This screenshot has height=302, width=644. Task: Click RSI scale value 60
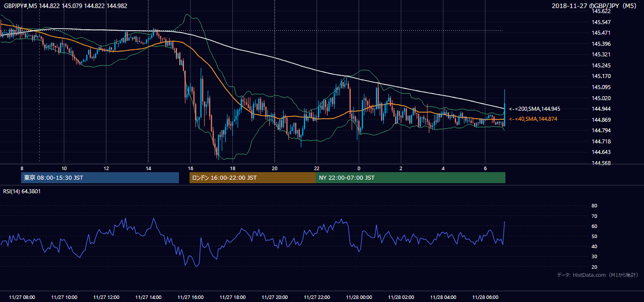pos(594,226)
